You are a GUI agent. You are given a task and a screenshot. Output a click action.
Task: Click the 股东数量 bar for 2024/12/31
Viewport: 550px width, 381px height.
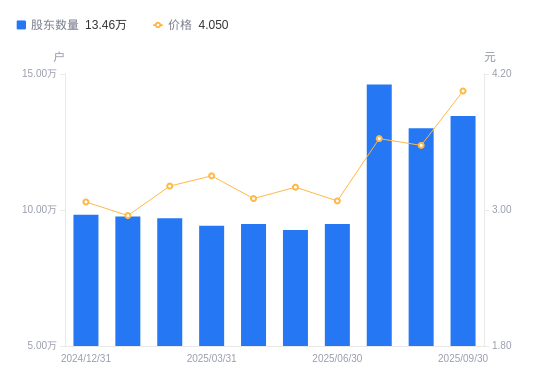tap(86, 280)
